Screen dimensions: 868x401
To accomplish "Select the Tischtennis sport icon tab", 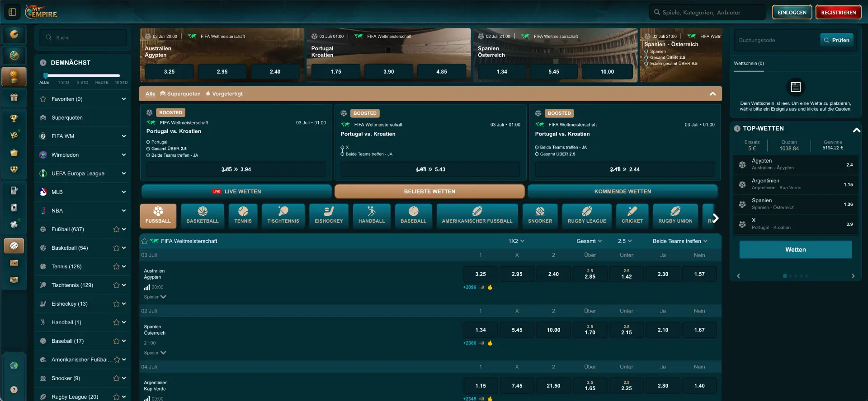I will [x=283, y=216].
